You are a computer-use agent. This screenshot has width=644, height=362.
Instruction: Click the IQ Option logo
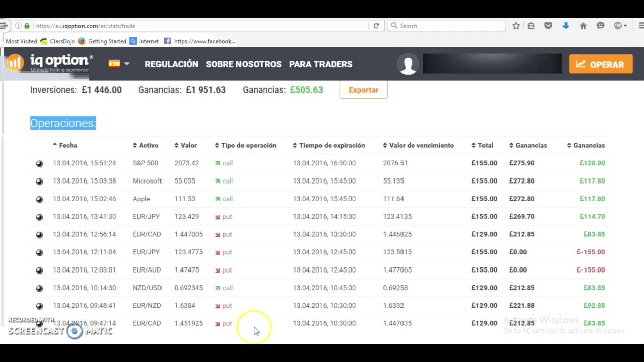tap(49, 63)
